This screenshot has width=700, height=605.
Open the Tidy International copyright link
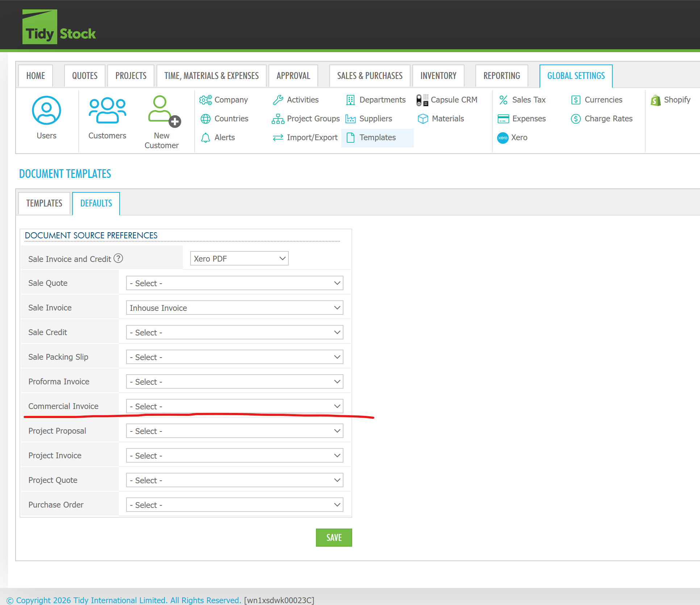tap(124, 600)
